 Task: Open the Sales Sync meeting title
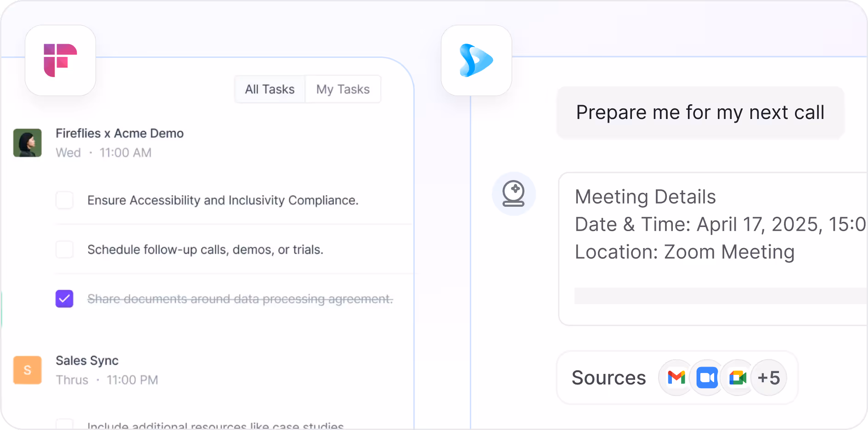tap(87, 361)
